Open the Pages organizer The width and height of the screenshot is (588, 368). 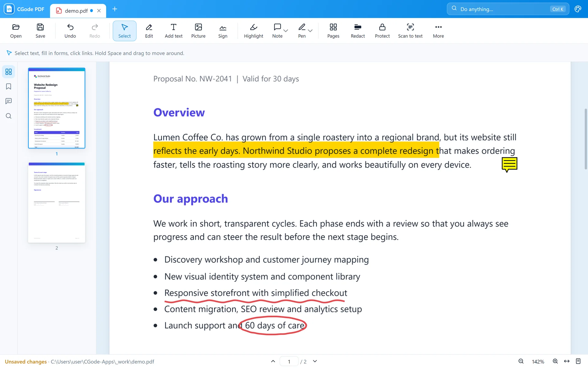333,31
